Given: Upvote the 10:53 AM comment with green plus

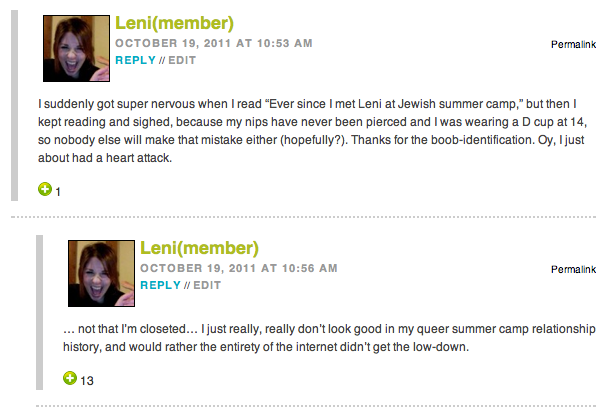Looking at the screenshot, I should click(x=45, y=188).
